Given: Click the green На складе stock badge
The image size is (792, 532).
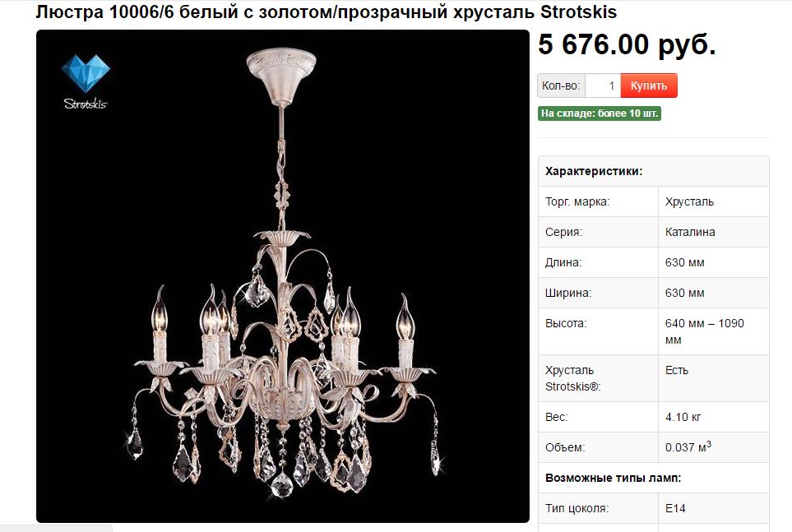Looking at the screenshot, I should click(600, 113).
